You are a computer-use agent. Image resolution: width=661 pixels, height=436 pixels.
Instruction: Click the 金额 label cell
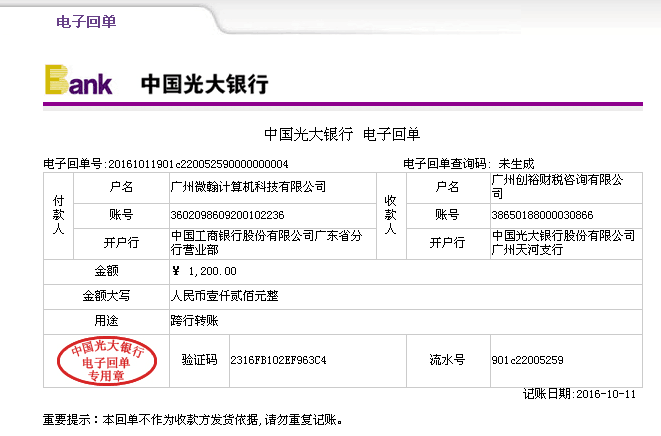pyautogui.click(x=106, y=271)
